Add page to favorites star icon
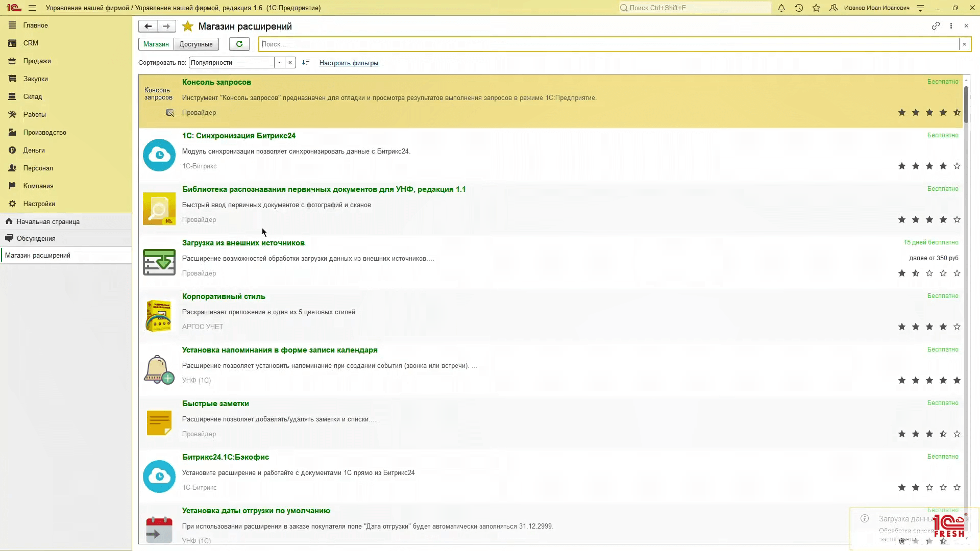Viewport: 980px width, 551px height. [x=187, y=26]
